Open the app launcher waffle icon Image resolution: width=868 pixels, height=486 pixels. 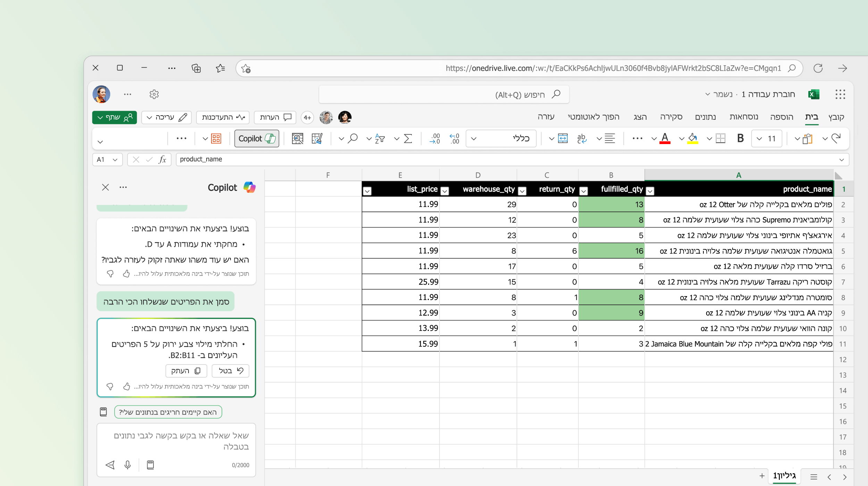840,94
